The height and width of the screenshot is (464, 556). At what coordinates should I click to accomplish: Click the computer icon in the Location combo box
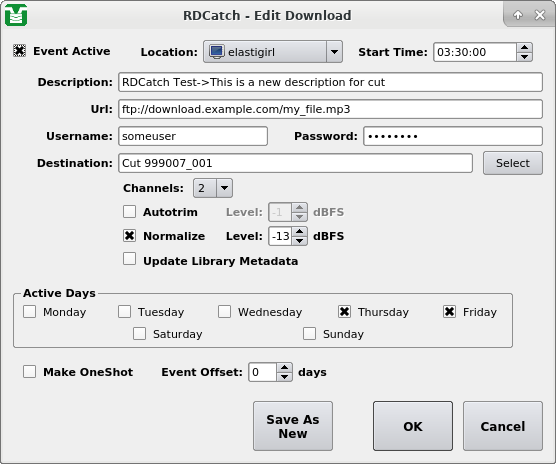point(216,52)
